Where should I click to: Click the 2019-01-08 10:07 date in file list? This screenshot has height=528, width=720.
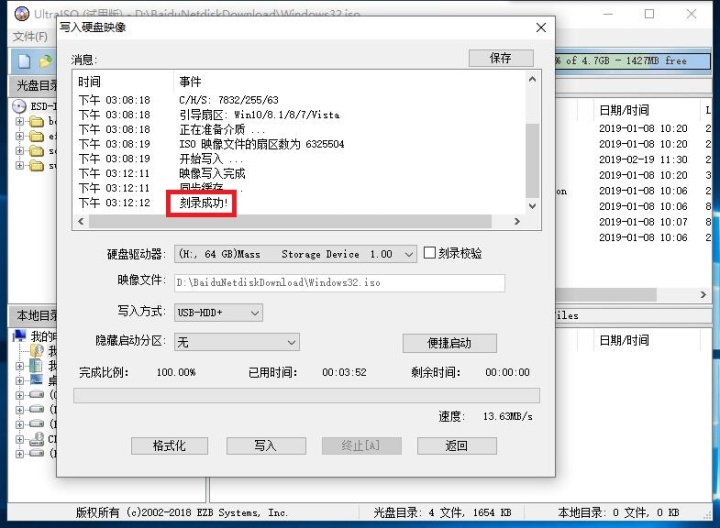643,222
